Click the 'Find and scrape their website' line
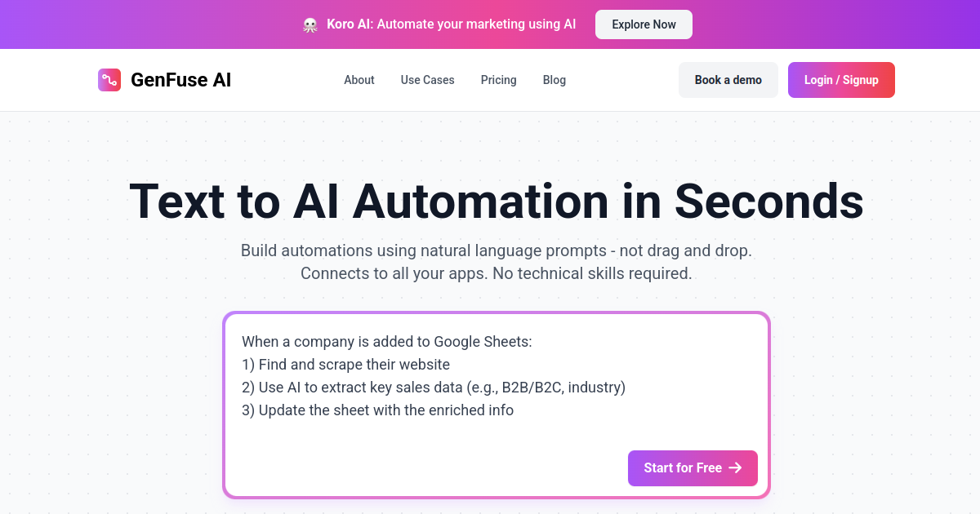Screen dimensions: 980x514 [x=345, y=364]
